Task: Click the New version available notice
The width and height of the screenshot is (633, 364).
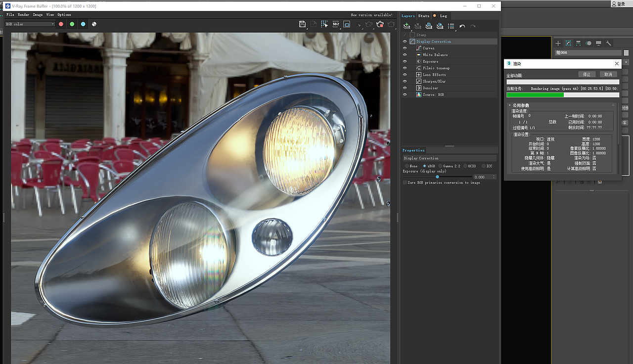Action: pos(371,15)
